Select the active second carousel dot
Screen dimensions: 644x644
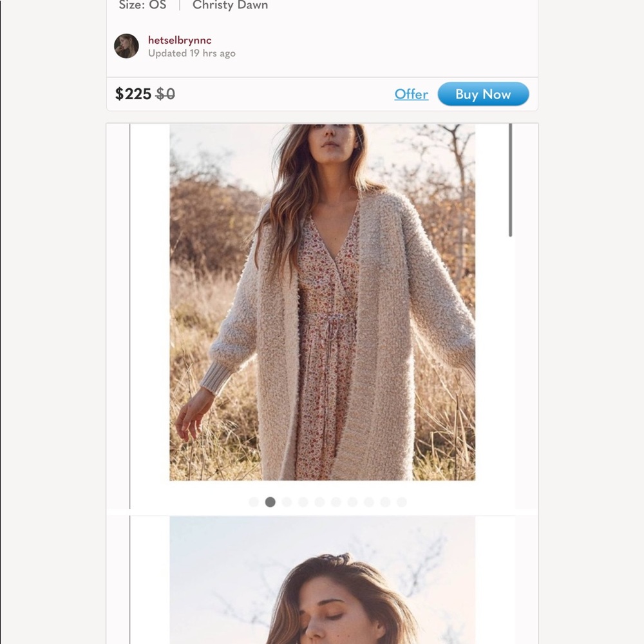270,502
